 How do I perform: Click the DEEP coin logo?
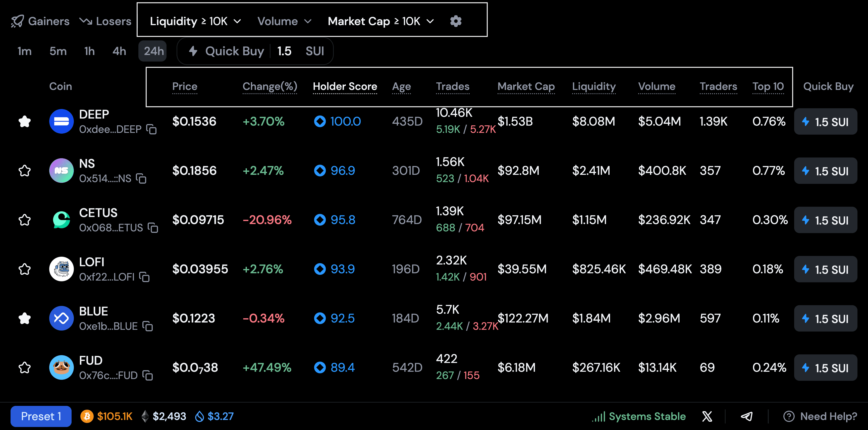(x=61, y=121)
